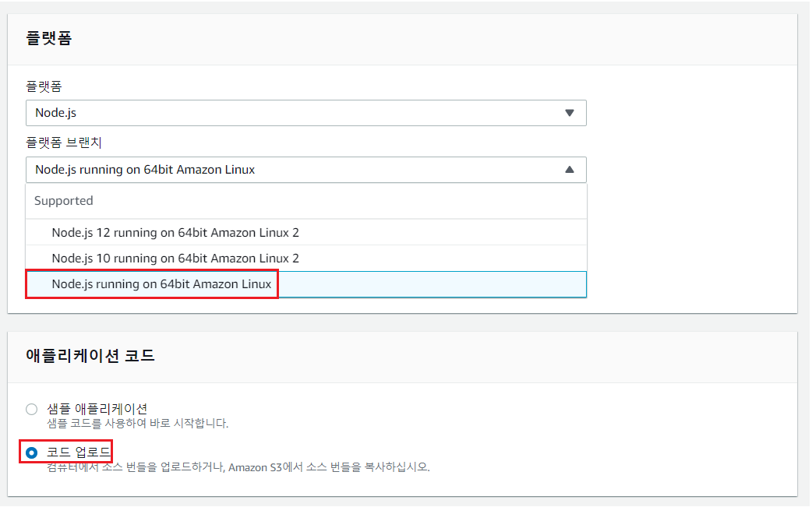This screenshot has height=507, width=812.
Task: Click the 플랫폼 브랜치 field label
Action: 64,143
